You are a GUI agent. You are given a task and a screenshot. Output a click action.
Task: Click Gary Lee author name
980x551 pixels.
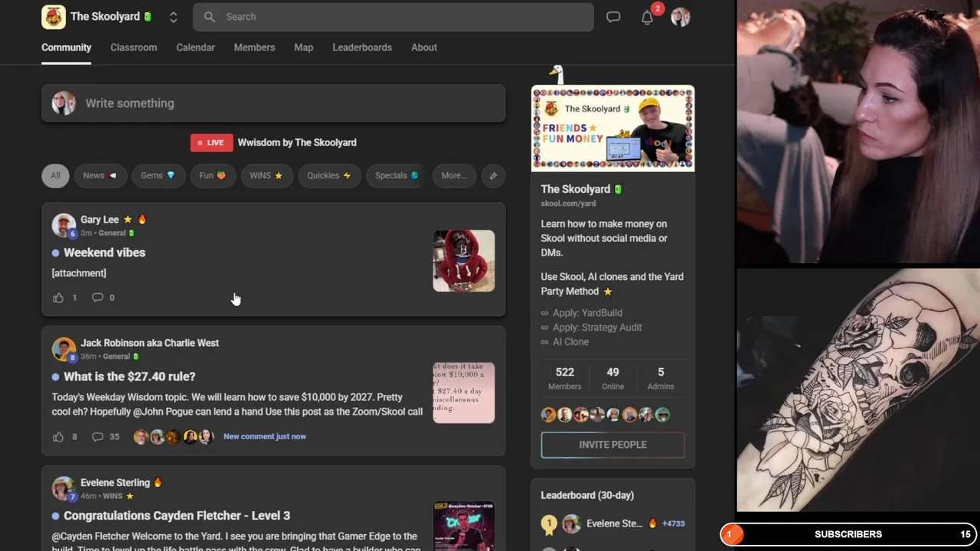point(100,220)
